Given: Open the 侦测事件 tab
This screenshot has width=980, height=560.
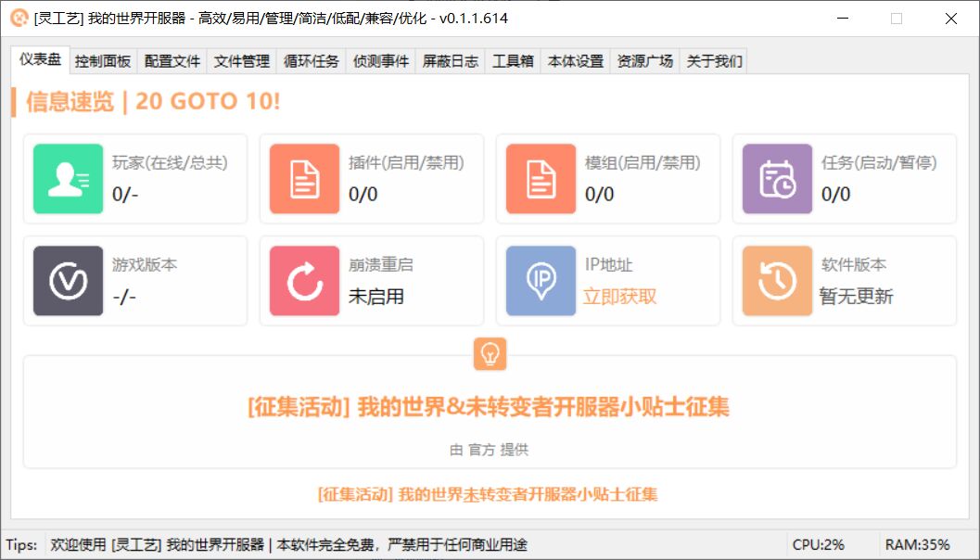Looking at the screenshot, I should 381,61.
